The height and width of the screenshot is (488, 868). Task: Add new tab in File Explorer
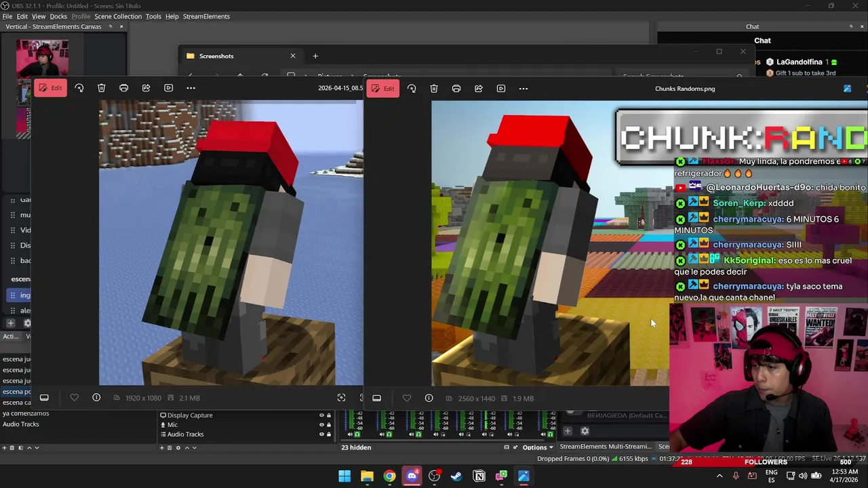coord(315,56)
